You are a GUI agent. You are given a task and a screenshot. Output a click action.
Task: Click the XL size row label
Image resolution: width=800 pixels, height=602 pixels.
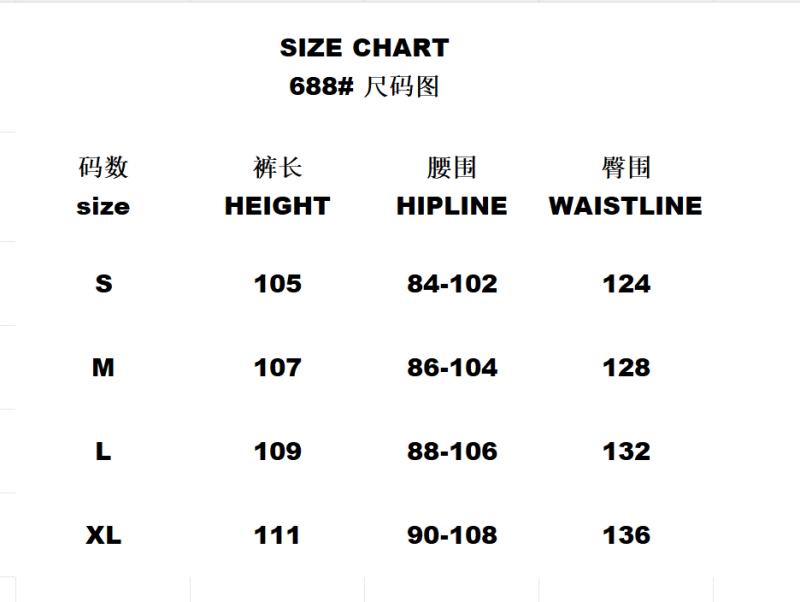click(103, 535)
